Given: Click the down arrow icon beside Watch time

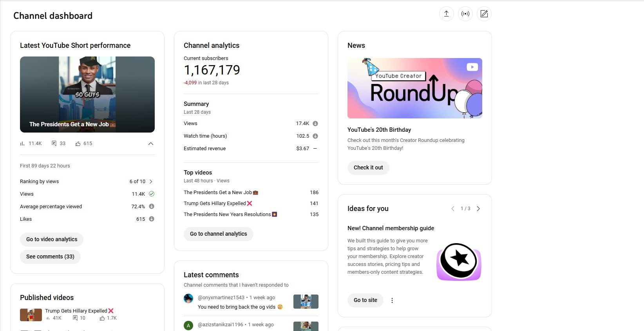Looking at the screenshot, I should pos(315,136).
